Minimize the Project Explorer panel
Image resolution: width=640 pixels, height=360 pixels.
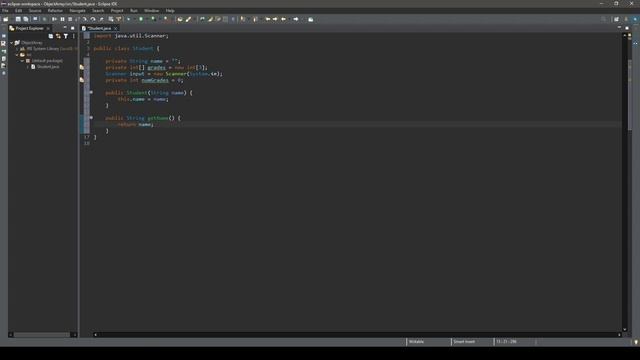[x=65, y=28]
